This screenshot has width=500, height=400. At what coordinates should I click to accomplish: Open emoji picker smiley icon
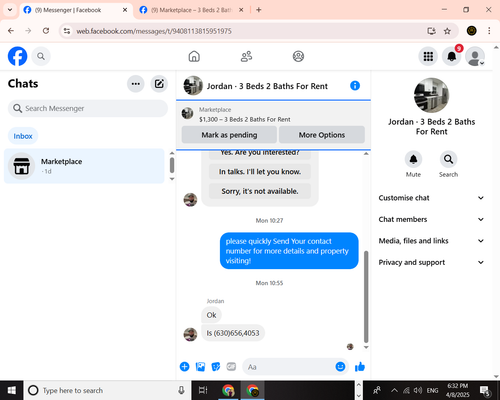coord(340,367)
